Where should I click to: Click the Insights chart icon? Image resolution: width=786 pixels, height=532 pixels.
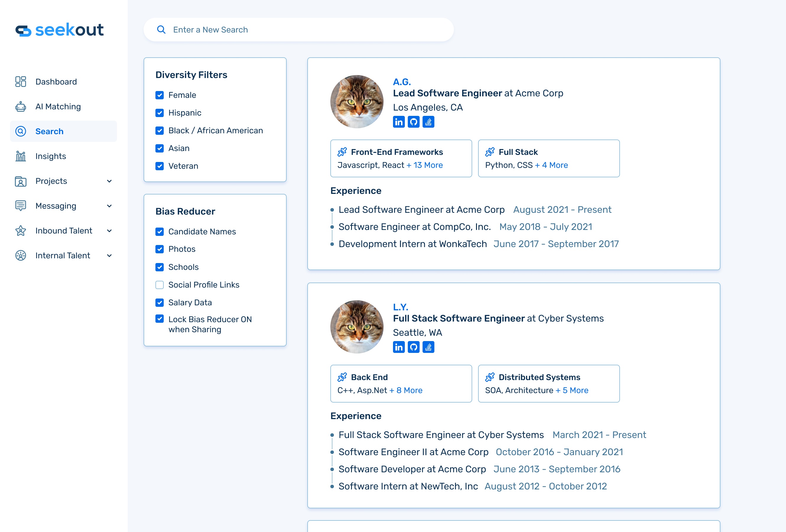(21, 156)
